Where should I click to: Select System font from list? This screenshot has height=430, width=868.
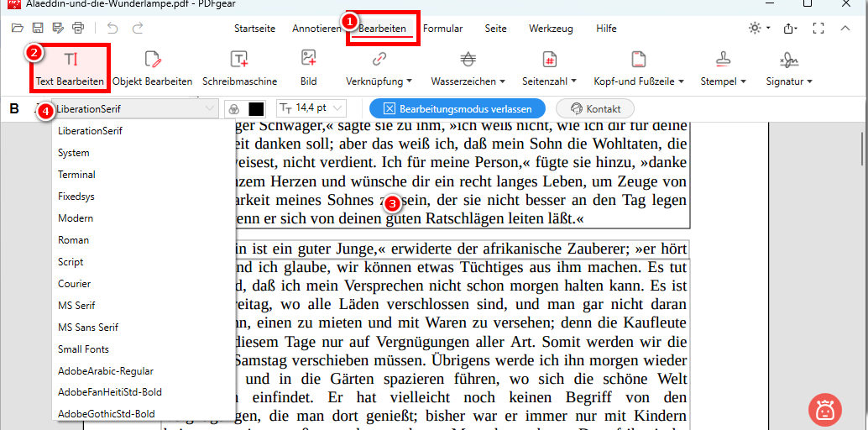pos(144,152)
